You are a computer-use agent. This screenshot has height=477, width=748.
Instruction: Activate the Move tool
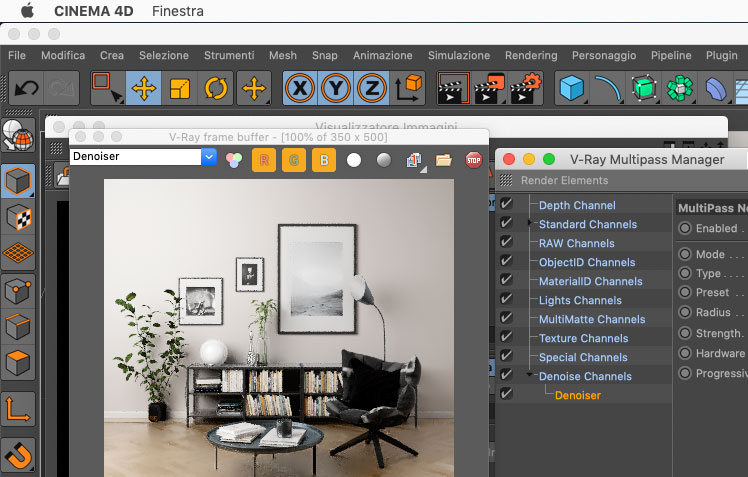point(144,88)
